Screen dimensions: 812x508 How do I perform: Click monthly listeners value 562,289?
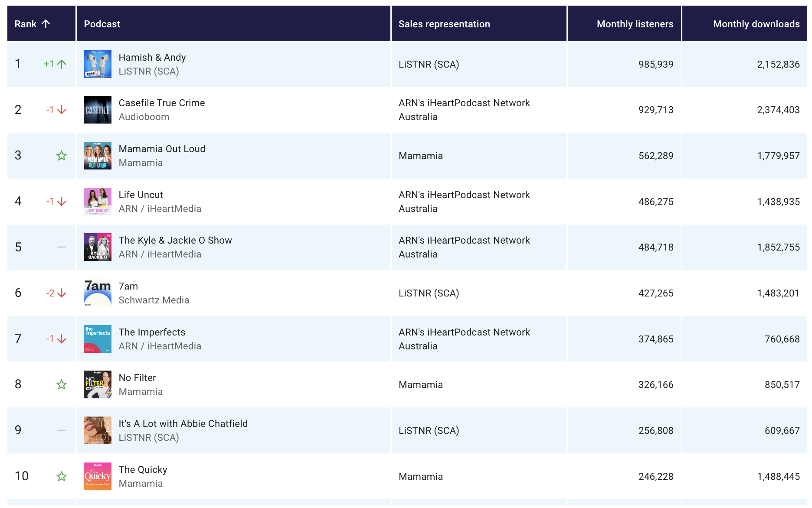656,156
